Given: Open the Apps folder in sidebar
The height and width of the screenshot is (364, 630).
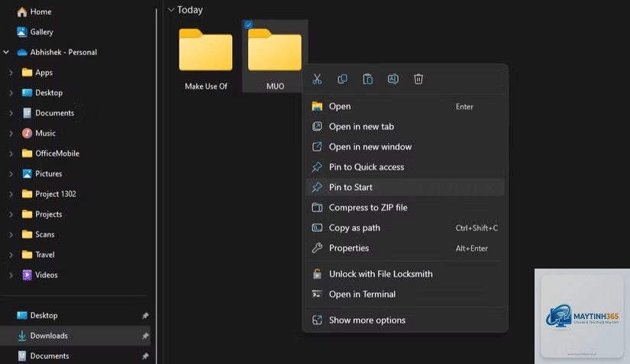Looking at the screenshot, I should tap(37, 72).
